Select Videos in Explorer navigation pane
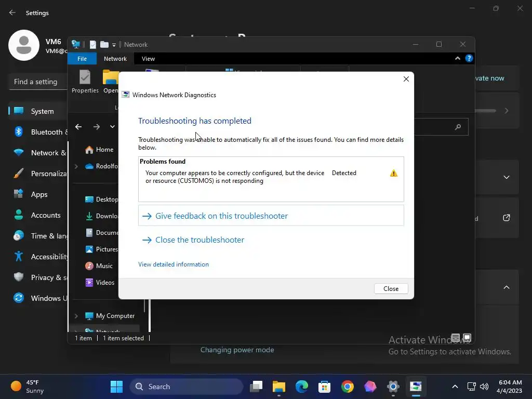 (100, 283)
